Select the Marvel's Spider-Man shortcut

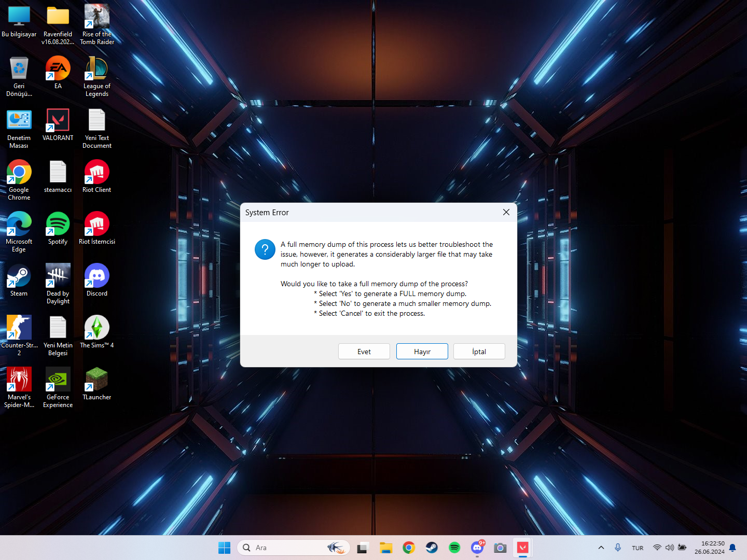[19, 387]
